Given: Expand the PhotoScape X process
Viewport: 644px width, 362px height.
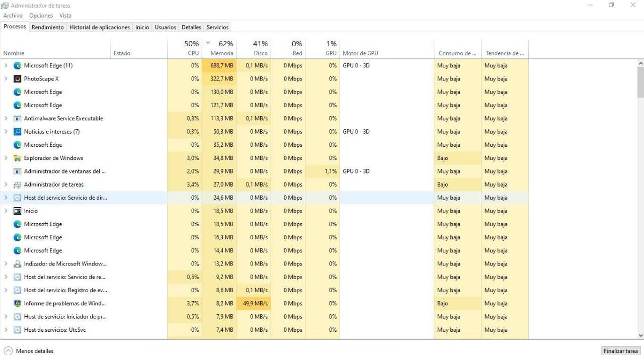Looking at the screenshot, I should (6, 79).
